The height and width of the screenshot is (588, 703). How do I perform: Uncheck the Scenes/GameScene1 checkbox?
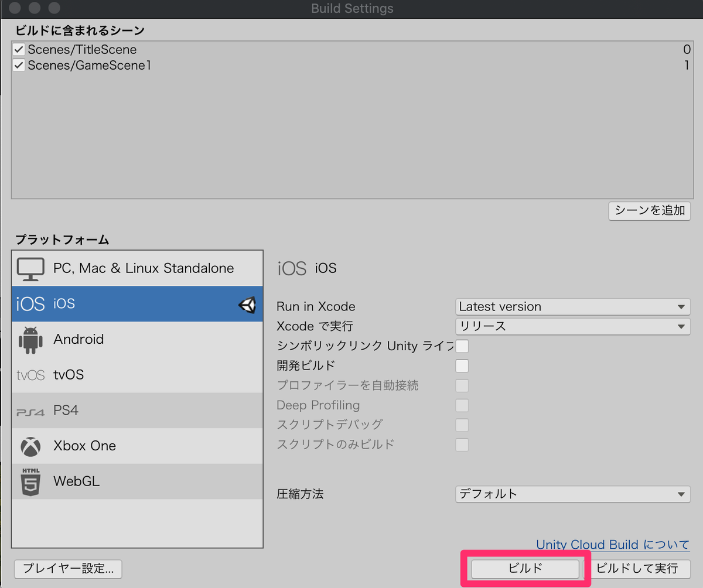19,66
